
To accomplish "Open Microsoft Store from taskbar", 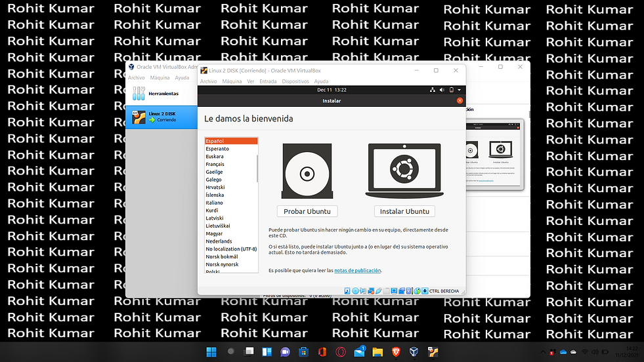I will click(303, 352).
